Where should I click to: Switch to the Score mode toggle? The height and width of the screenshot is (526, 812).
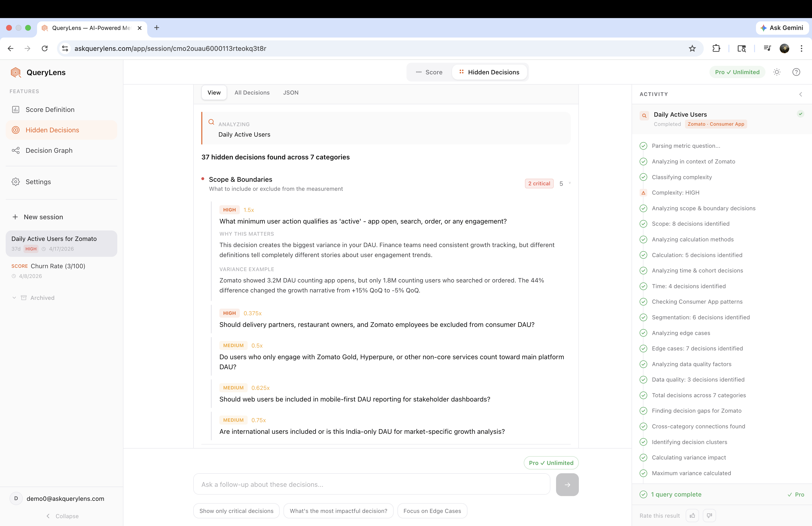click(x=429, y=72)
